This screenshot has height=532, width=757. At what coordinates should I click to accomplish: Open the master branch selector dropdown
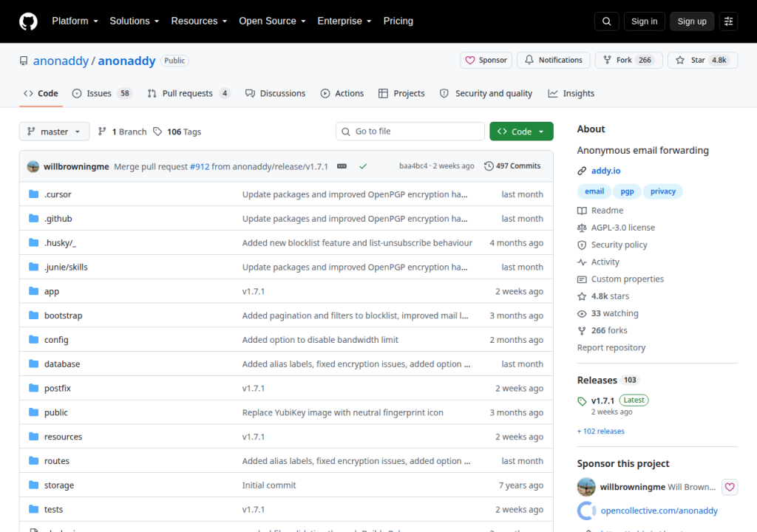pyautogui.click(x=54, y=132)
